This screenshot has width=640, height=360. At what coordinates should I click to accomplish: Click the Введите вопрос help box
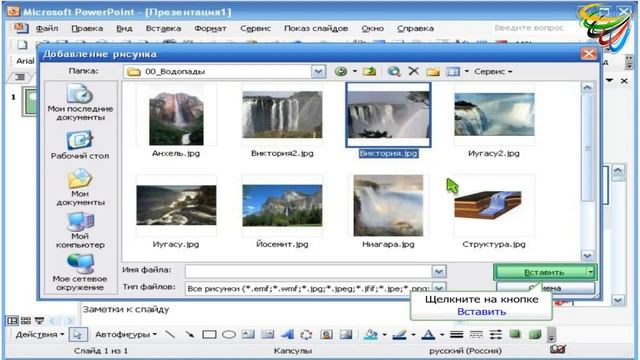(529, 28)
